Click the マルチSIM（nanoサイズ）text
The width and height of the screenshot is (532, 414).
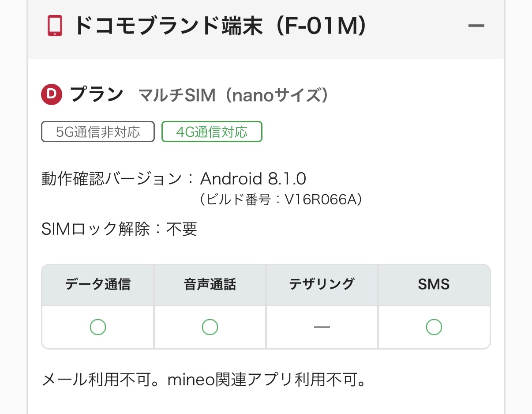233,95
